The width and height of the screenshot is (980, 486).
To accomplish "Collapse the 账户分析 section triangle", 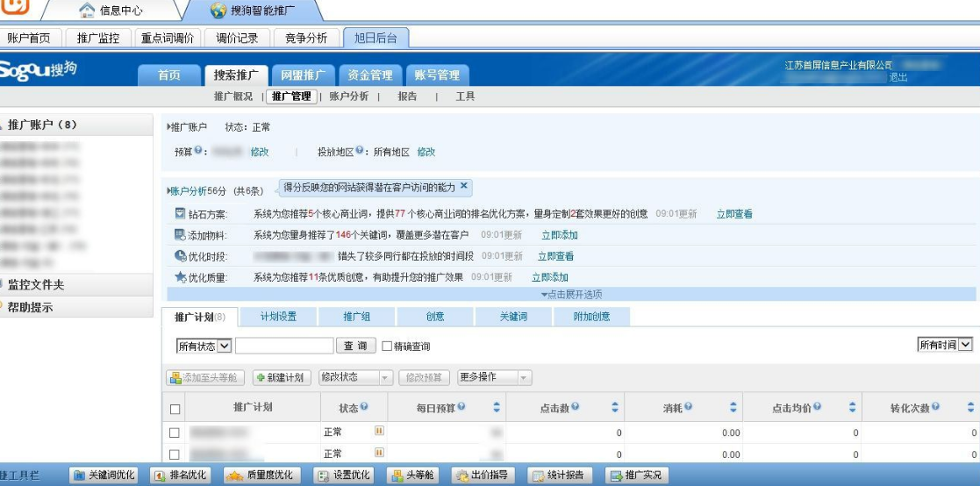I will coord(168,191).
